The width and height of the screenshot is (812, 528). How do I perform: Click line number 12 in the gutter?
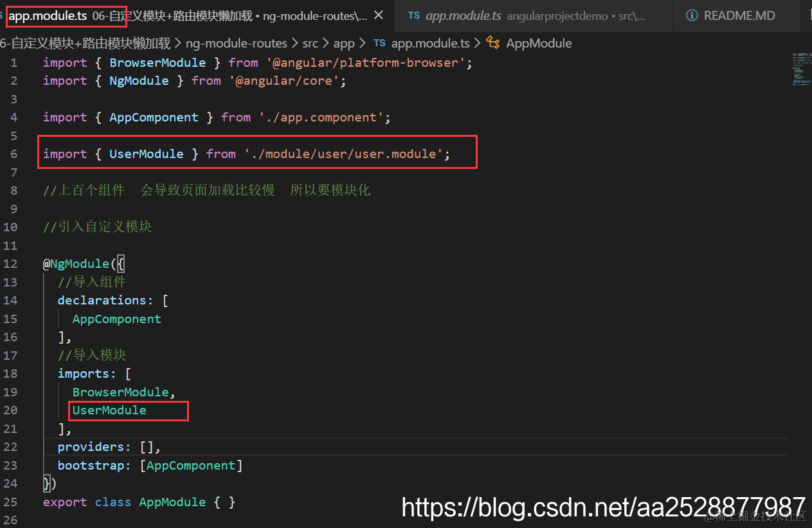click(10, 264)
